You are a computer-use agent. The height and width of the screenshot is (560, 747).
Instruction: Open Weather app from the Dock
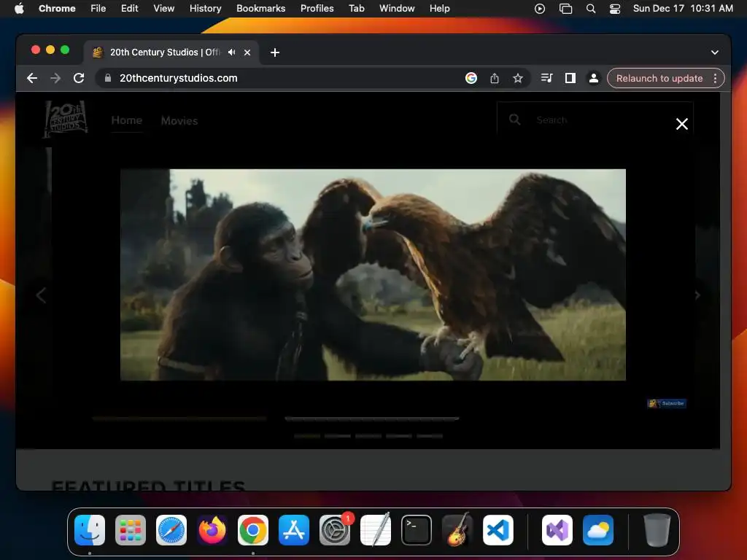click(x=598, y=530)
